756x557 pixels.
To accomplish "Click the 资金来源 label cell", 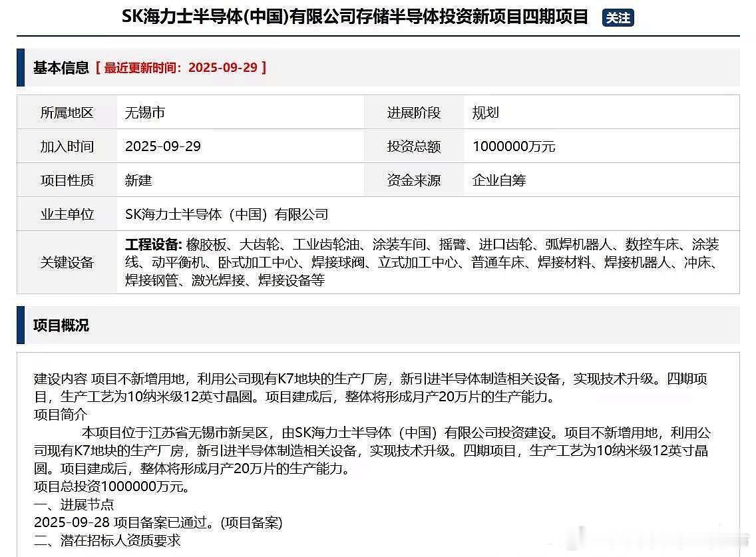I will 414,180.
